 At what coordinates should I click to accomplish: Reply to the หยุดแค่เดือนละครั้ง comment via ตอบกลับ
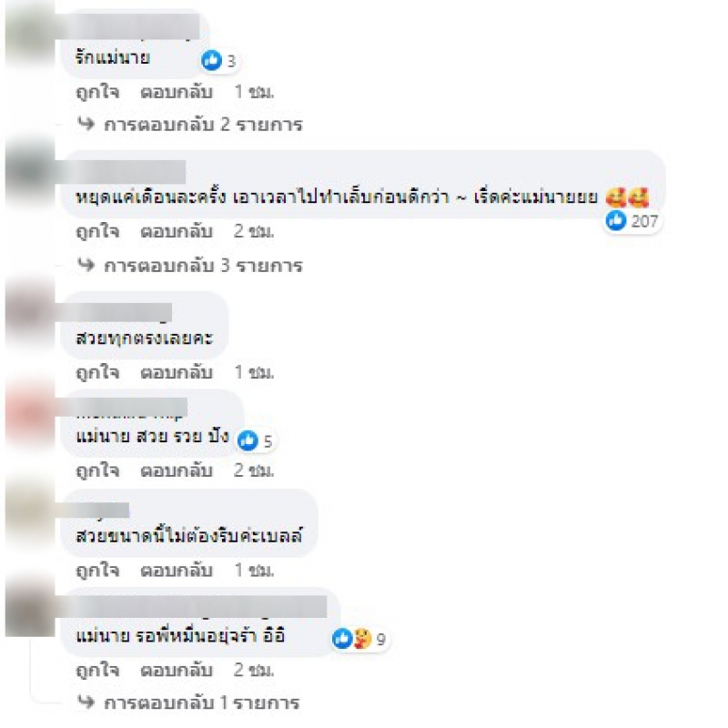pos(177,231)
